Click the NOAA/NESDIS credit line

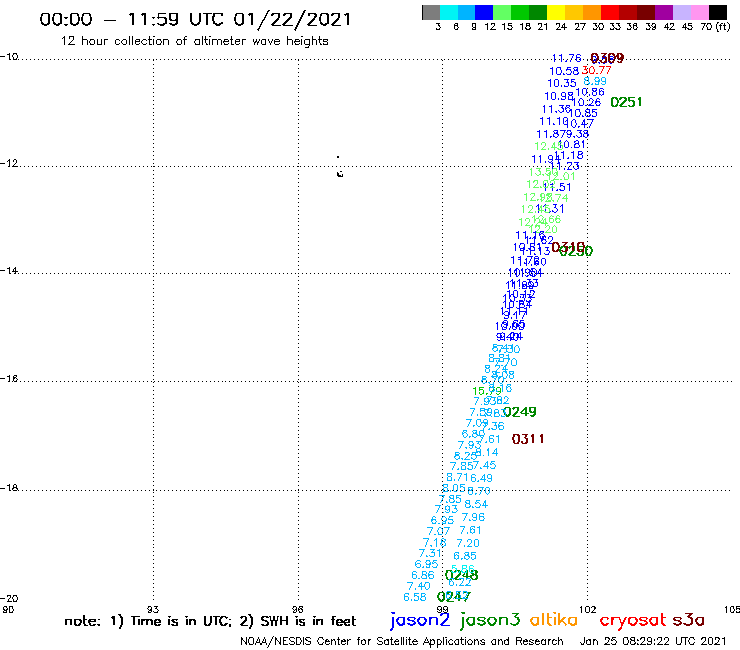tap(402, 641)
